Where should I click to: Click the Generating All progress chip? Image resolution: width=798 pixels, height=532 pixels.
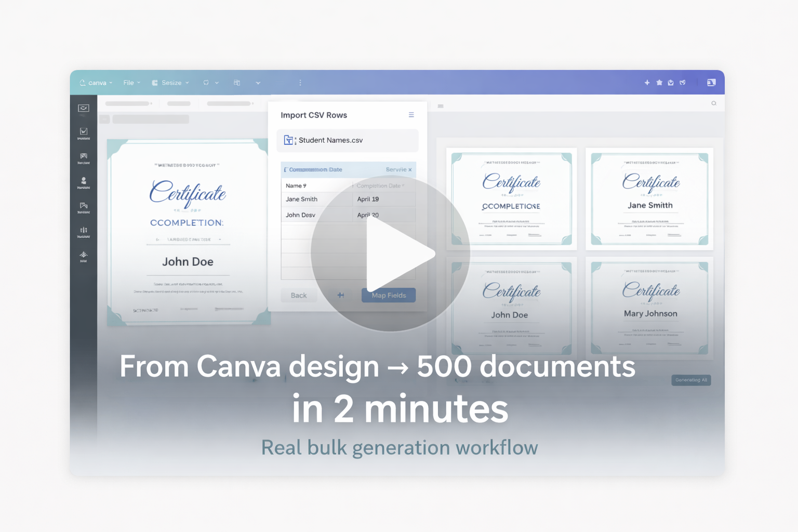(x=691, y=380)
